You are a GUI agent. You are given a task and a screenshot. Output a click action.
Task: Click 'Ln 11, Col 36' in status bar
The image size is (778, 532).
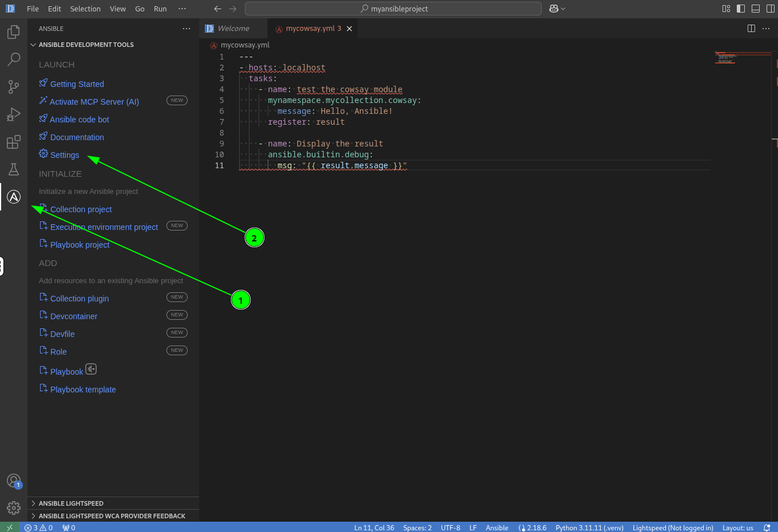[x=374, y=527]
